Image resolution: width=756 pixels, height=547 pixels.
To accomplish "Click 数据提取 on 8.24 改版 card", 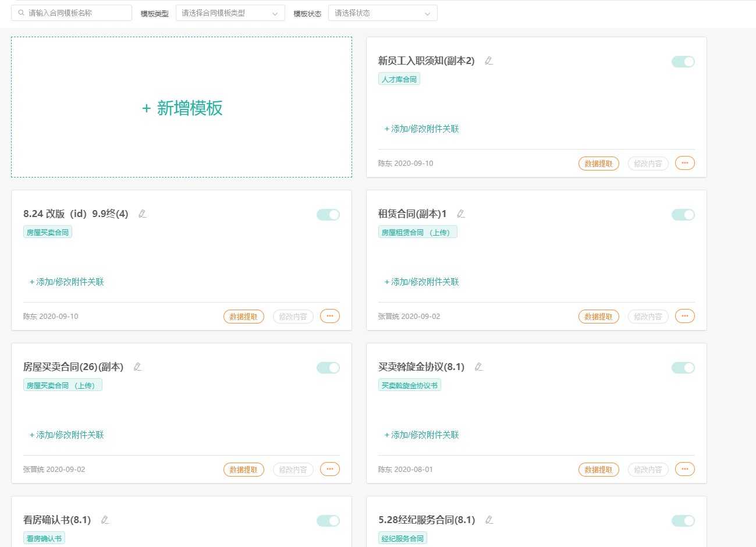I will [244, 317].
